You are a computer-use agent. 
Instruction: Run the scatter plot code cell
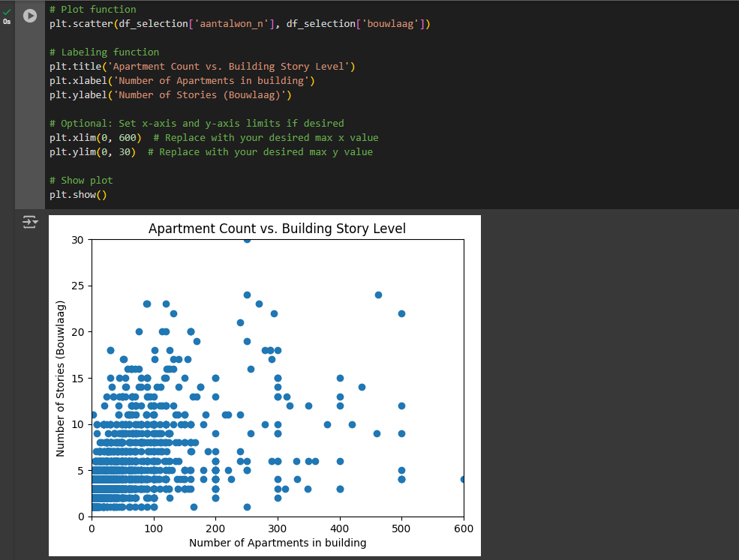tap(30, 16)
